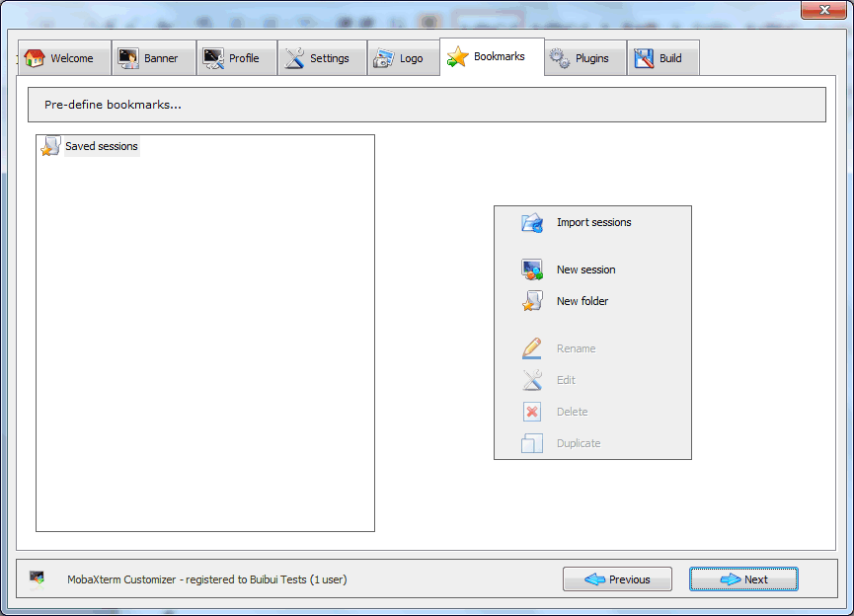Image resolution: width=854 pixels, height=616 pixels.
Task: Switch to the Logo tab
Action: (404, 57)
